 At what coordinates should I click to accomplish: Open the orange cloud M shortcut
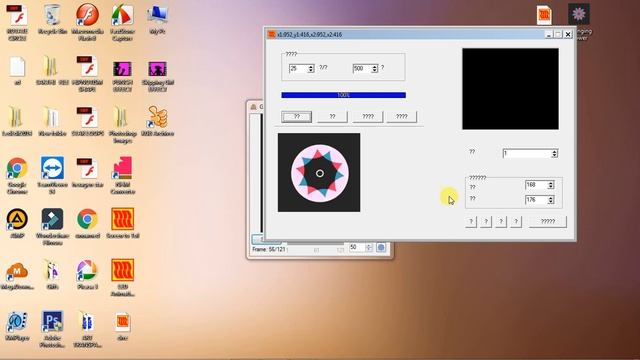point(17,271)
